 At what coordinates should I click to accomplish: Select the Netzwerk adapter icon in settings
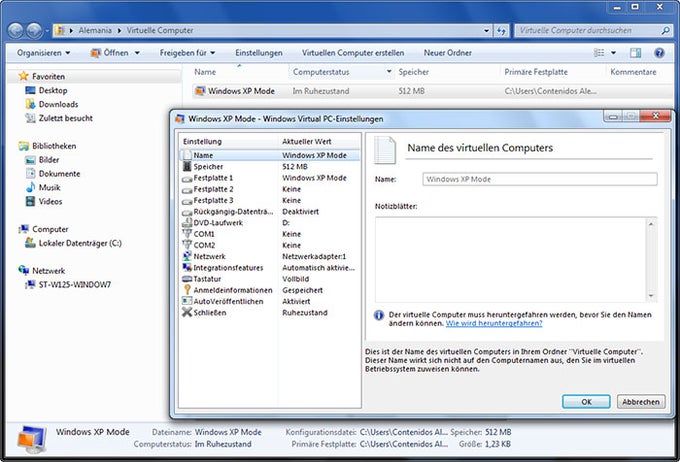coord(187,256)
